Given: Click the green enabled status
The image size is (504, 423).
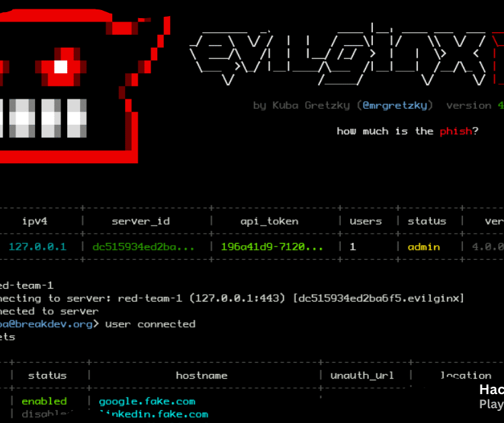Looking at the screenshot, I should 44,401.
